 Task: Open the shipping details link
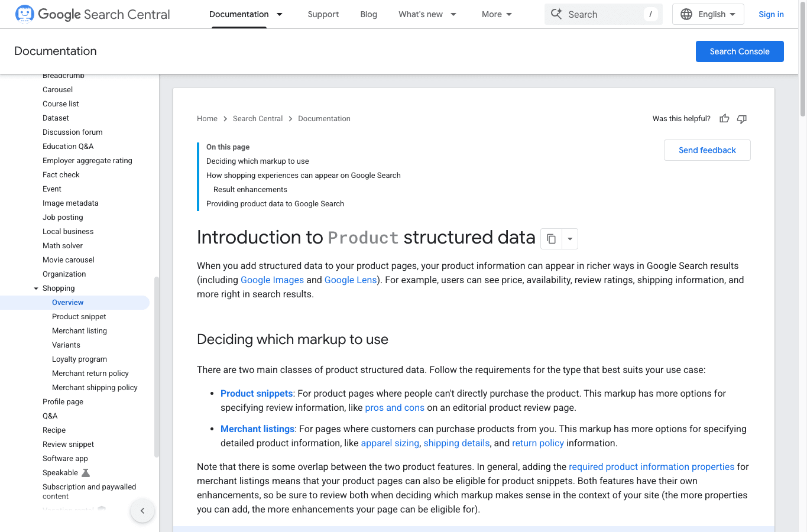456,443
